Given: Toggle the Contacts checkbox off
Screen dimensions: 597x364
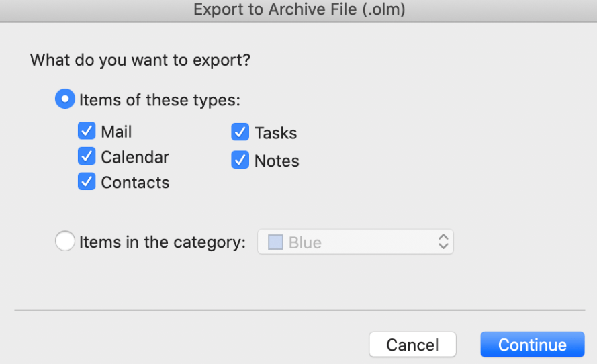Looking at the screenshot, I should coord(87,181).
